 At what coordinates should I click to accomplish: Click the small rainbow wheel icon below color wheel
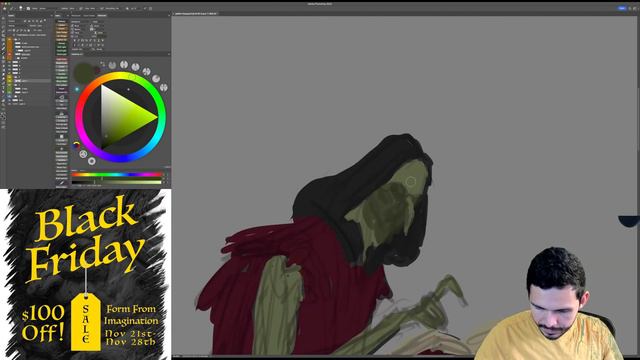tap(76, 145)
